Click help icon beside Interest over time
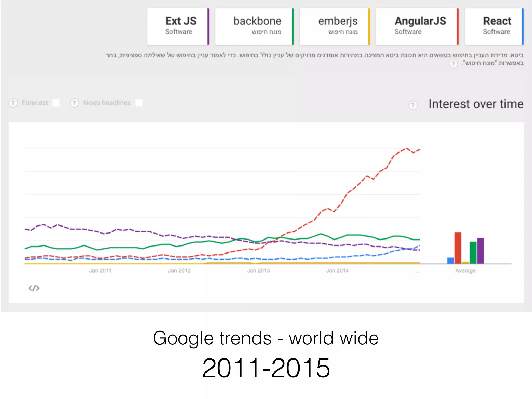 click(x=413, y=105)
